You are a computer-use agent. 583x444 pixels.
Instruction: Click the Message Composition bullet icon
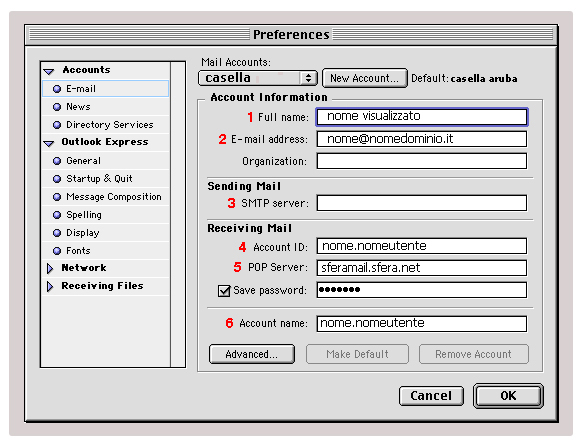click(57, 197)
